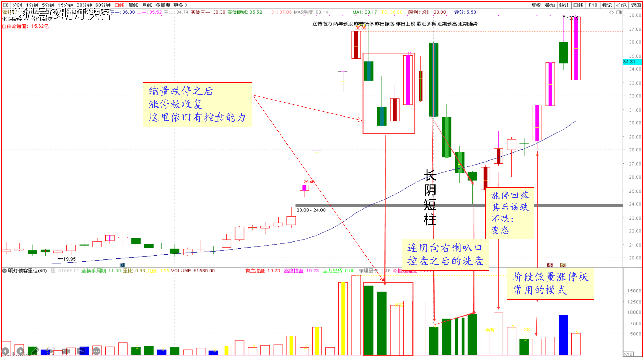Open the 多周期 multi-period view

[163, 5]
